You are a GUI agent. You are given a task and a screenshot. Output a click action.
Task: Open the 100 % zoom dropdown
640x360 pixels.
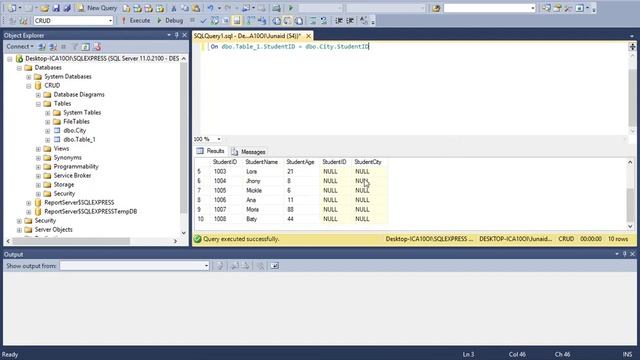219,139
